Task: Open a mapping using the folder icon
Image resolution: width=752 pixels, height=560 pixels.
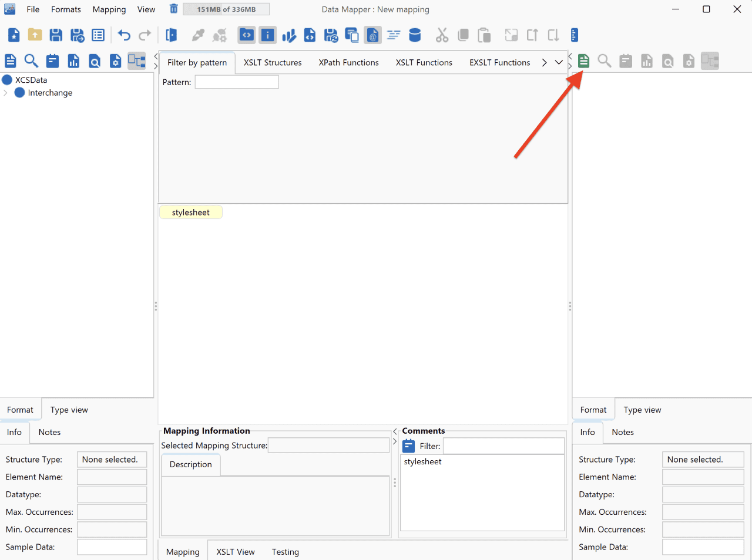Action: (35, 35)
